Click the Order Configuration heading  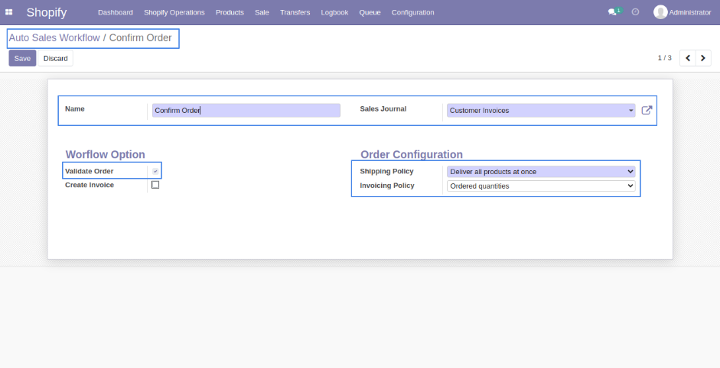click(x=411, y=154)
